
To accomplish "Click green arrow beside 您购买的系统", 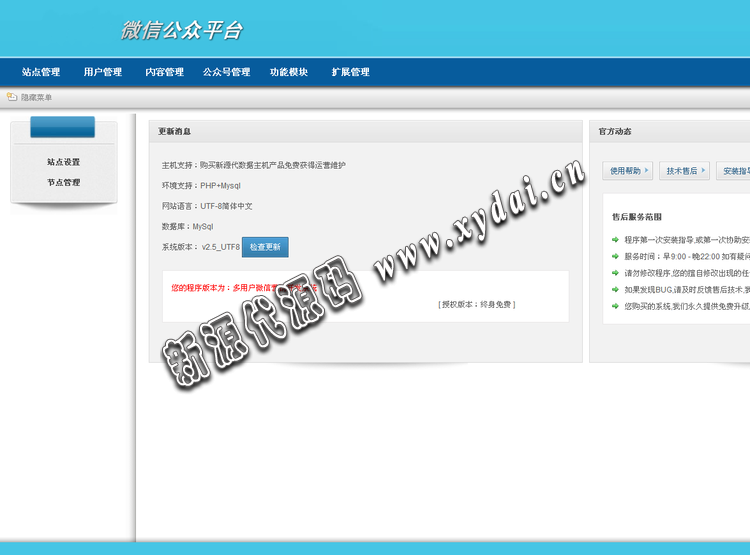I will [615, 306].
